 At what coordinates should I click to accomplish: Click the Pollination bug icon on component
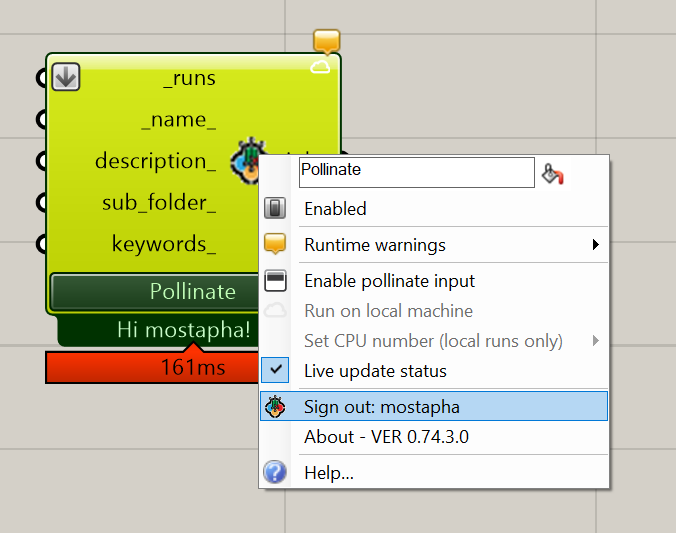(245, 160)
